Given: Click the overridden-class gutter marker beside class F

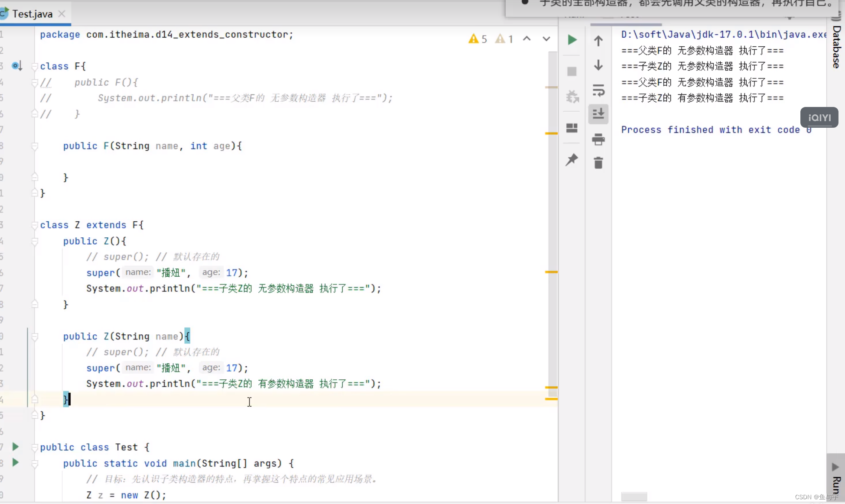Looking at the screenshot, I should point(16,66).
